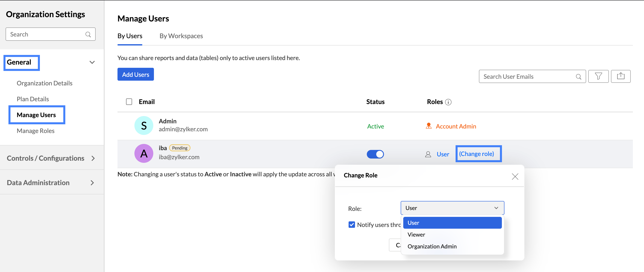Expand Data Administration section
Screen dimensions: 644x272
tap(92, 183)
